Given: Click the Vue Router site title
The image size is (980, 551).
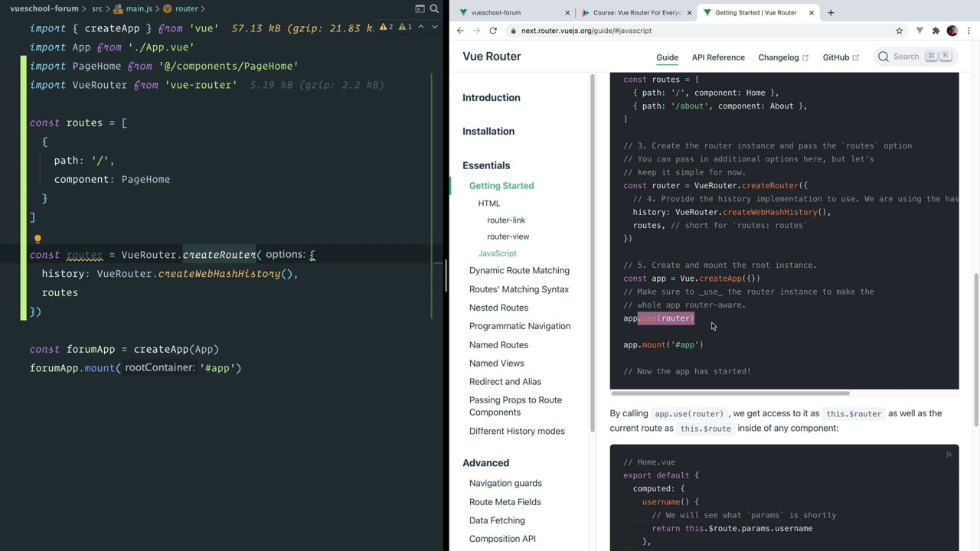Looking at the screenshot, I should coord(492,57).
